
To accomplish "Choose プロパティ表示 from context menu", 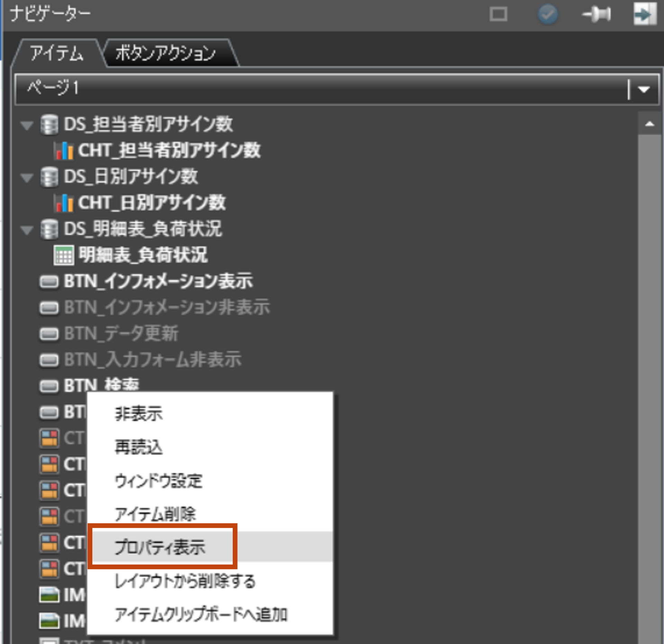I will [210, 547].
